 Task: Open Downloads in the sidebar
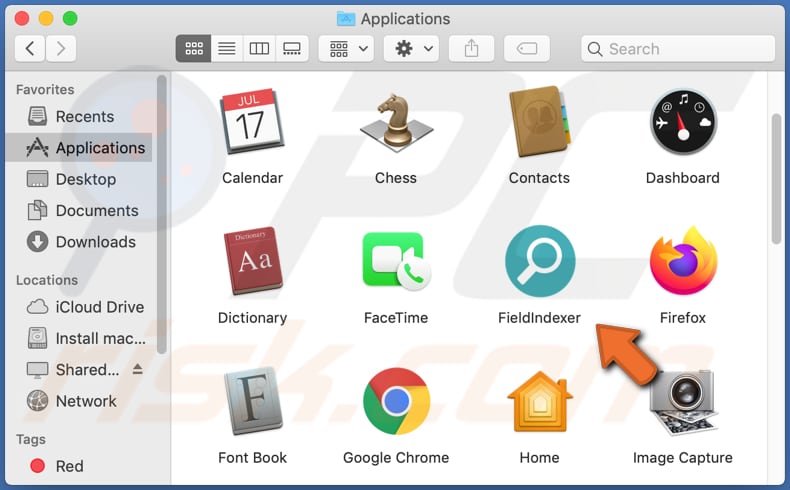79,242
